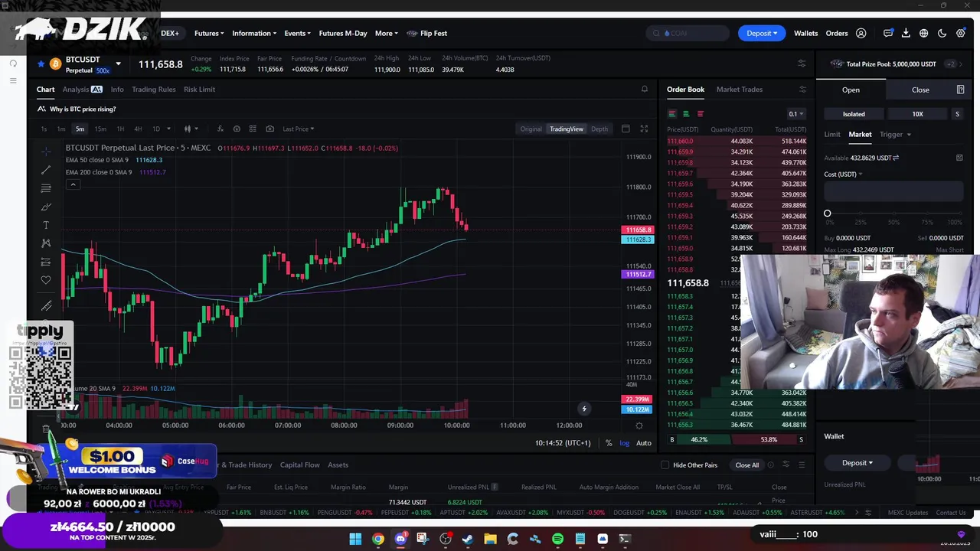Viewport: 980px width, 551px height.
Task: Click the Orders link
Action: tap(837, 34)
